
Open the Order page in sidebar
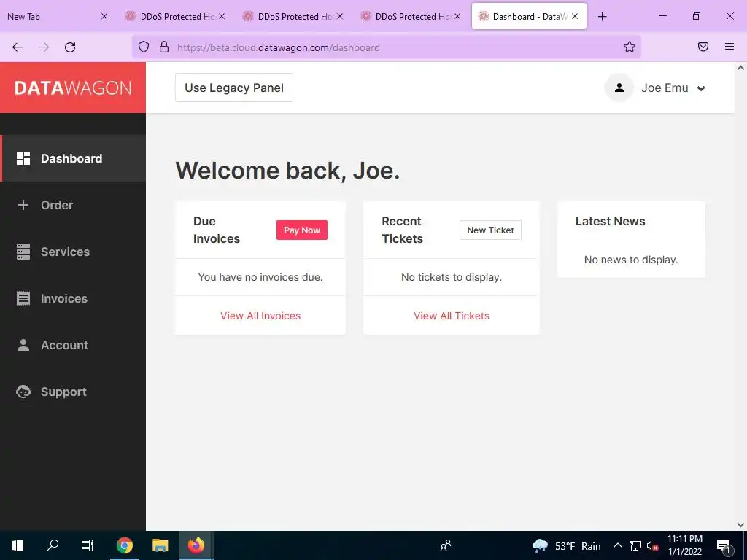click(x=73, y=205)
